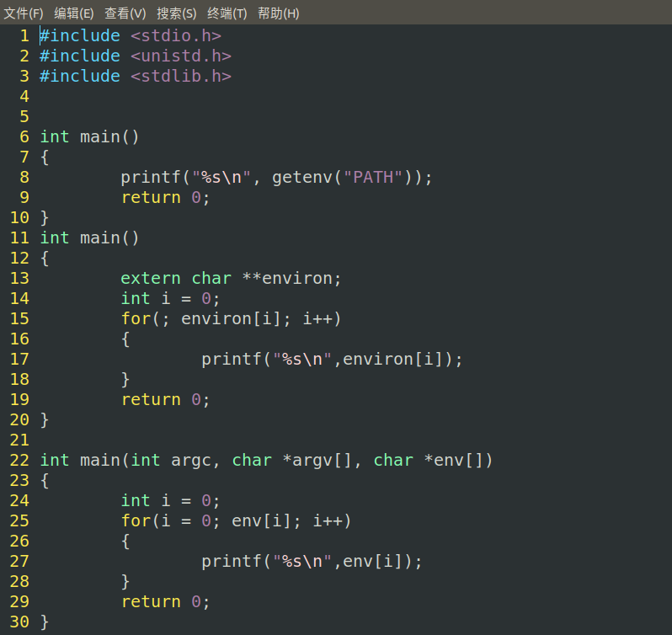Open the 编辑(E) edit menu
Viewport: 672px width, 635px height.
coord(74,13)
